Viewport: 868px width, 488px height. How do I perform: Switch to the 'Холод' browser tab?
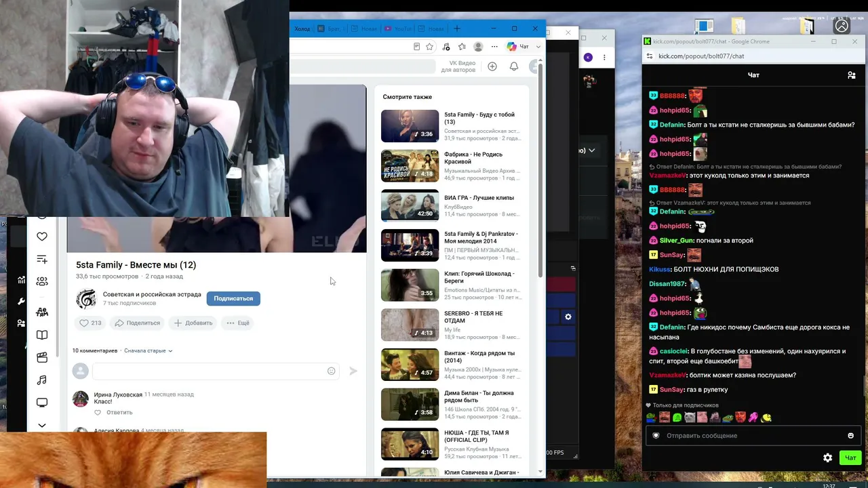[302, 28]
